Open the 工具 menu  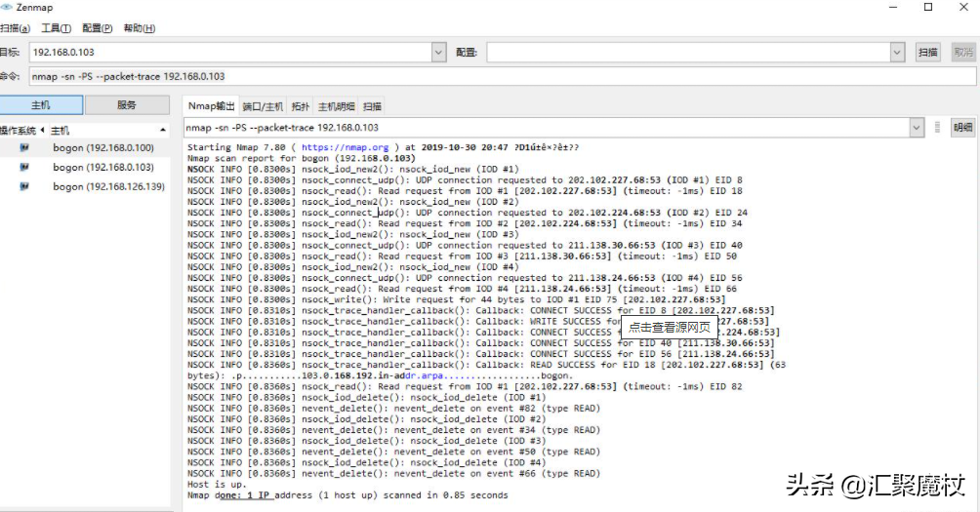(57, 28)
